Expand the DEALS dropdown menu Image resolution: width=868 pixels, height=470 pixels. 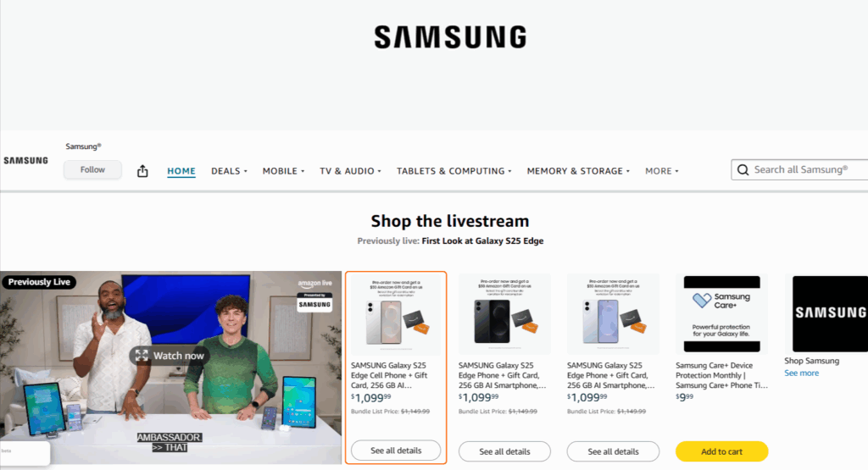pyautogui.click(x=229, y=171)
